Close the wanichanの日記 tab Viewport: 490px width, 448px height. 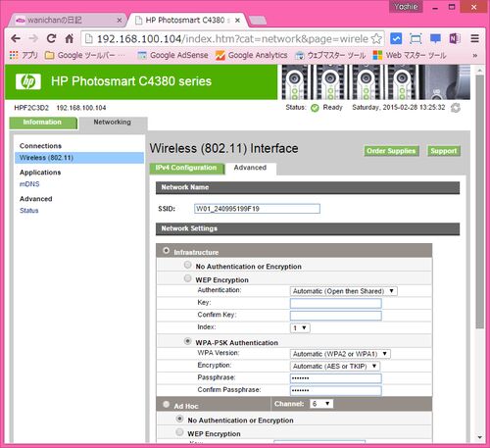pos(120,21)
